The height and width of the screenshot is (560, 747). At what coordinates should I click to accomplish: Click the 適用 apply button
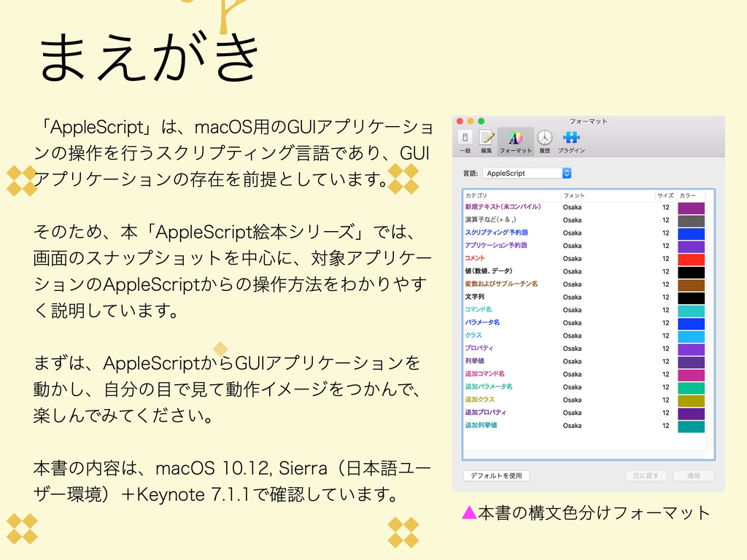[695, 475]
